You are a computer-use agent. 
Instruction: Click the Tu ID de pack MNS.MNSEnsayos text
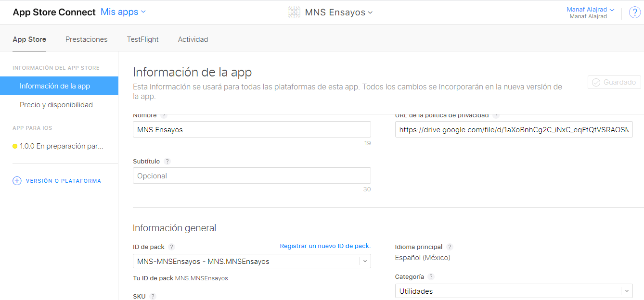pyautogui.click(x=180, y=278)
